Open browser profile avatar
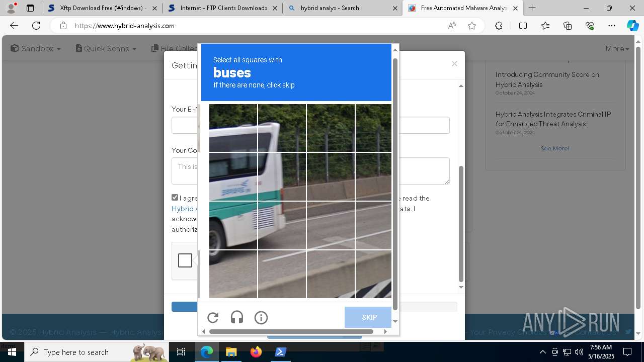The height and width of the screenshot is (362, 644). [x=11, y=8]
